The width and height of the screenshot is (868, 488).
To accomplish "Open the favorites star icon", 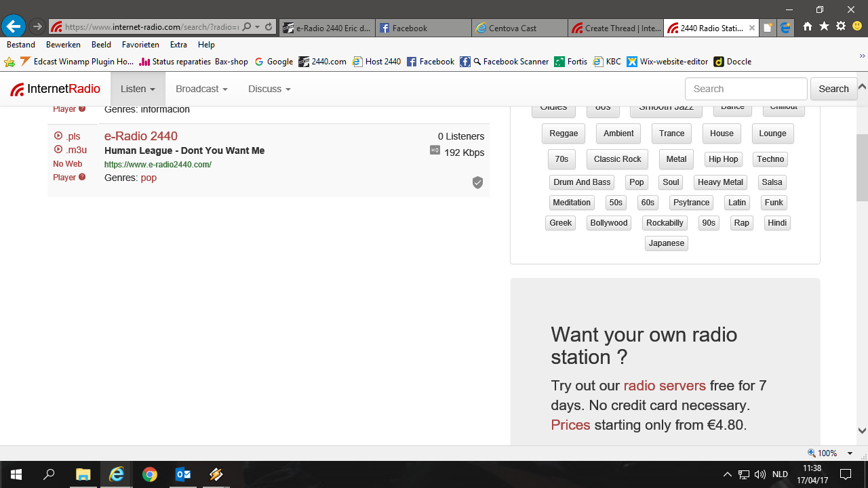I will [824, 26].
